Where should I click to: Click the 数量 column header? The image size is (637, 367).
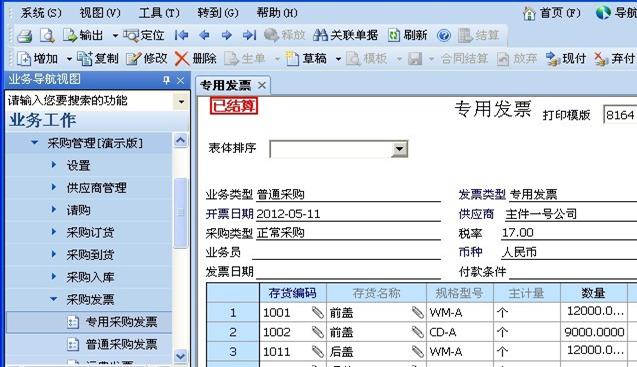pyautogui.click(x=593, y=293)
